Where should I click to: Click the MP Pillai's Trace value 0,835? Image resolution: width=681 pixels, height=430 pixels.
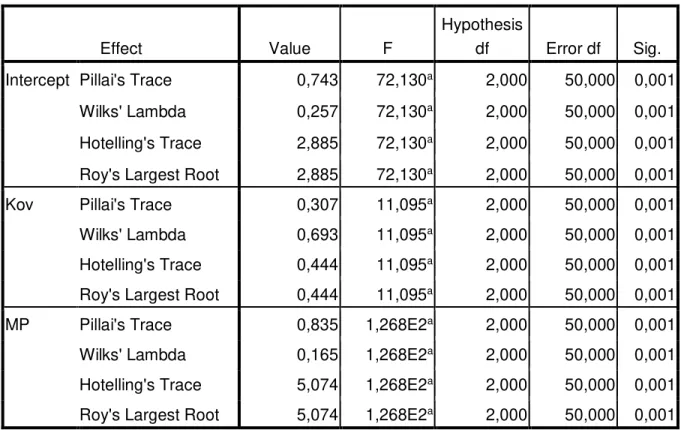pos(317,324)
